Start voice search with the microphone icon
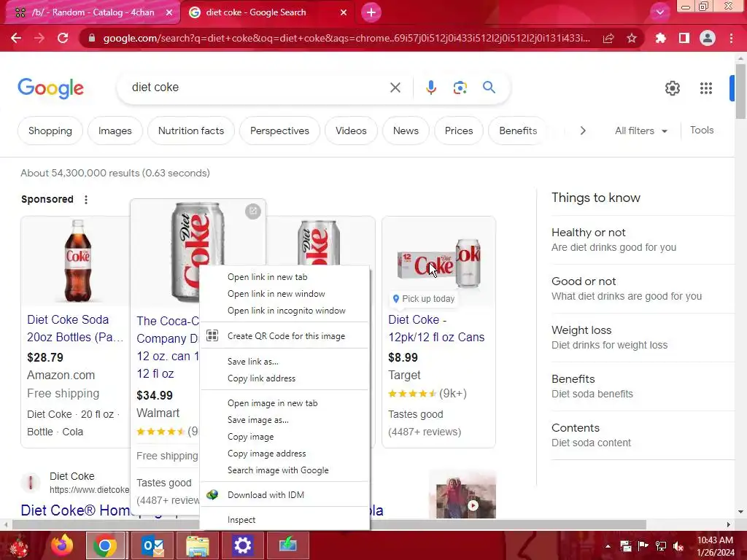Screen dimensions: 747x560 click(430, 87)
